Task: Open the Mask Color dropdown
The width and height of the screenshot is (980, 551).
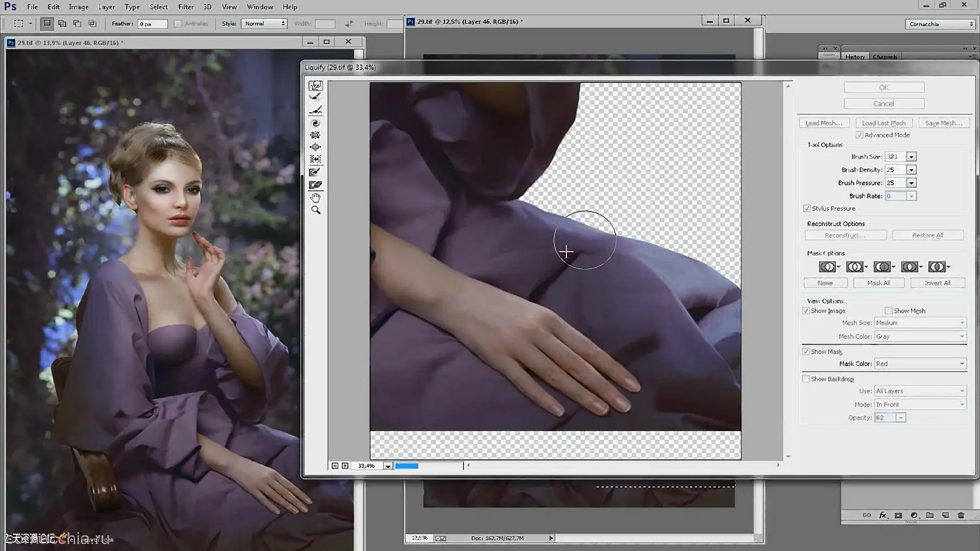Action: 920,364
